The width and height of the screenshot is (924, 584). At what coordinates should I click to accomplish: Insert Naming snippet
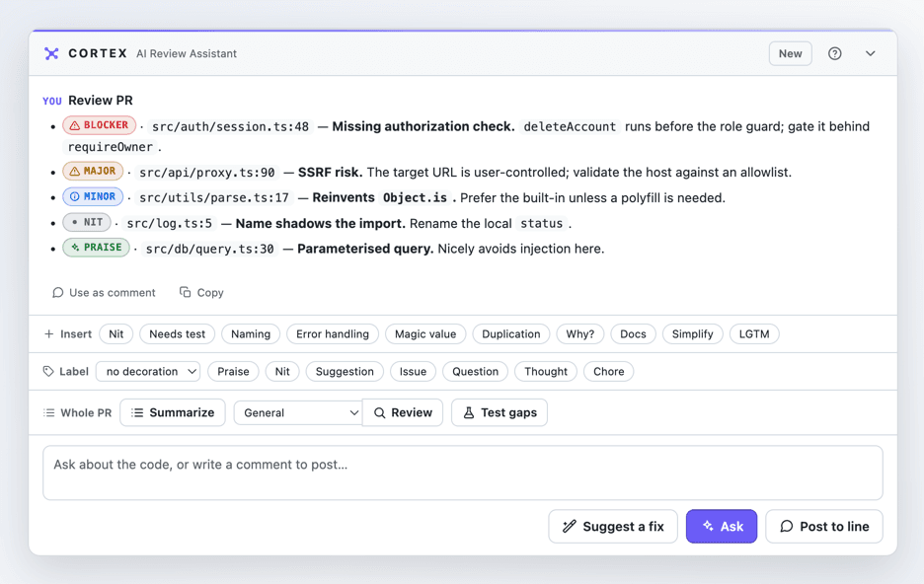click(x=251, y=333)
